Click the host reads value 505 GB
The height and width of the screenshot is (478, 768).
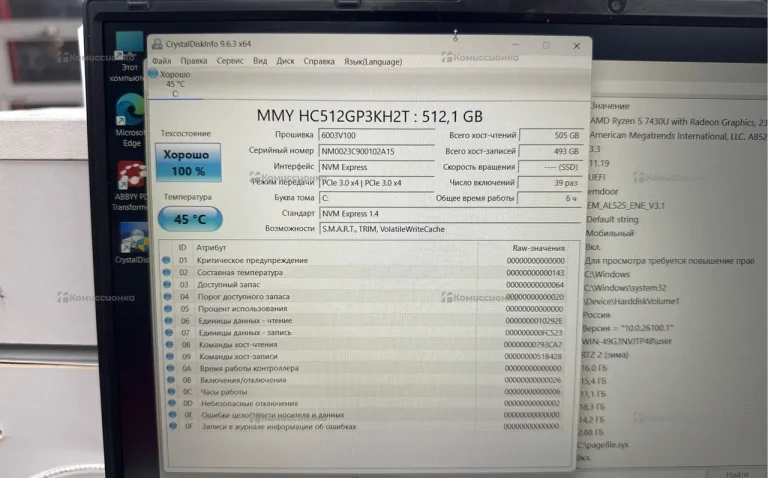pyautogui.click(x=551, y=135)
